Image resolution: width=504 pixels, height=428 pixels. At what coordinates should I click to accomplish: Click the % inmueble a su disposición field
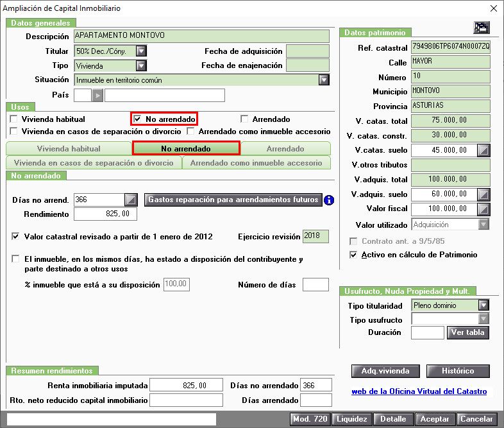click(176, 284)
